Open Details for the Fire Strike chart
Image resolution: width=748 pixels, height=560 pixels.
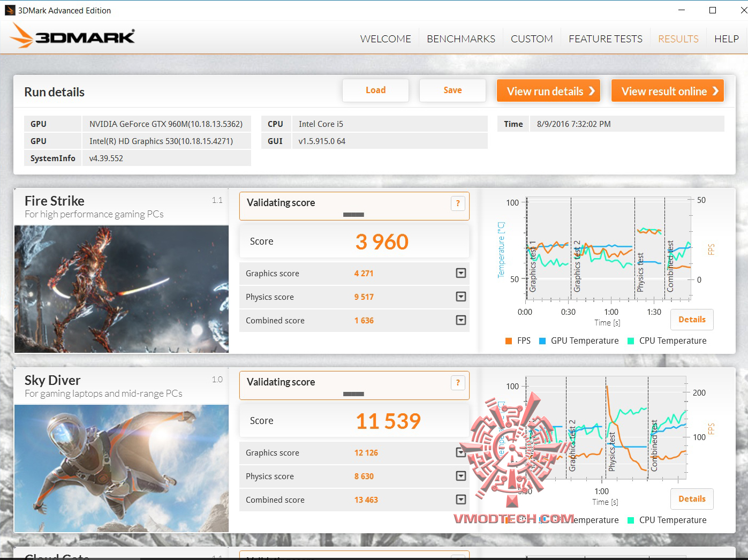coord(692,320)
